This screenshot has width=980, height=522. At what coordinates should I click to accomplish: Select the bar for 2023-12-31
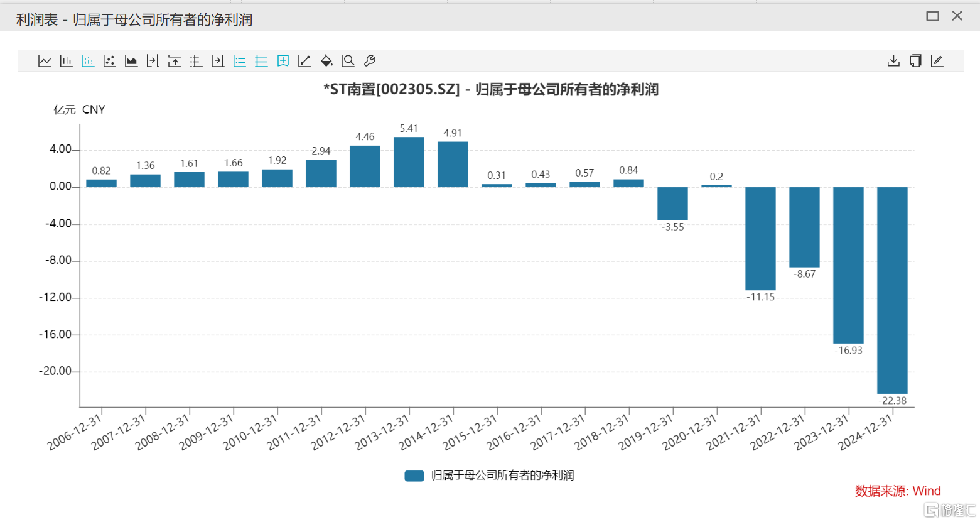coord(848,265)
